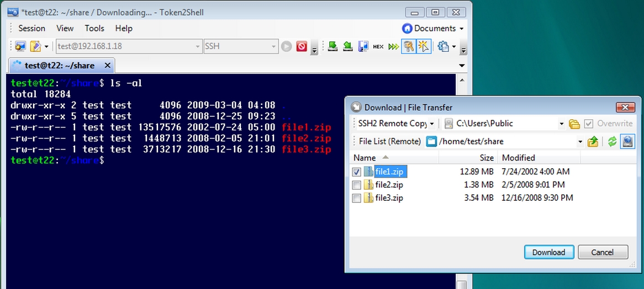Click the C:\Users\Public local path field
644x289 pixels.
[x=505, y=124]
